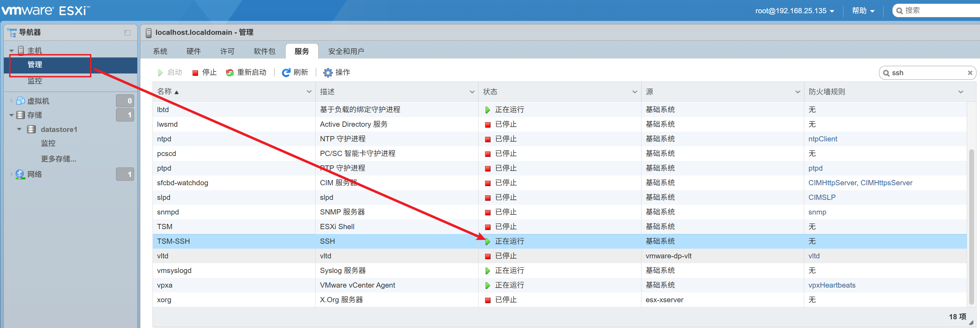Click the virtual machines icon
Image resolution: width=980 pixels, height=328 pixels.
pyautogui.click(x=21, y=101)
